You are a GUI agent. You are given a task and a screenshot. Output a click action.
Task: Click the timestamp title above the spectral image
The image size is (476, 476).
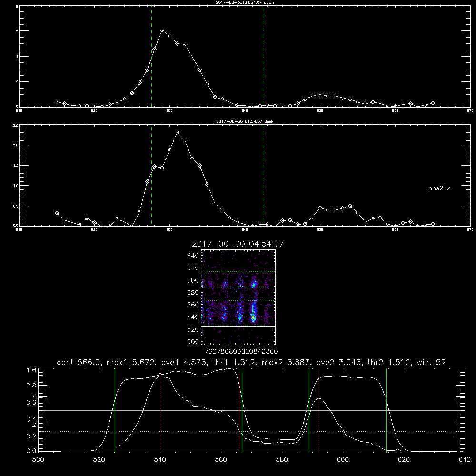pos(238,244)
